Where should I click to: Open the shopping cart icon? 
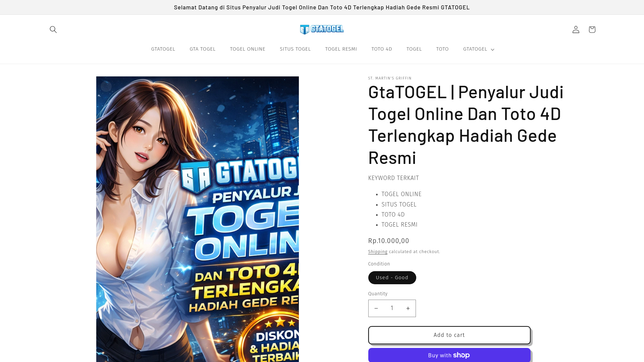592,29
